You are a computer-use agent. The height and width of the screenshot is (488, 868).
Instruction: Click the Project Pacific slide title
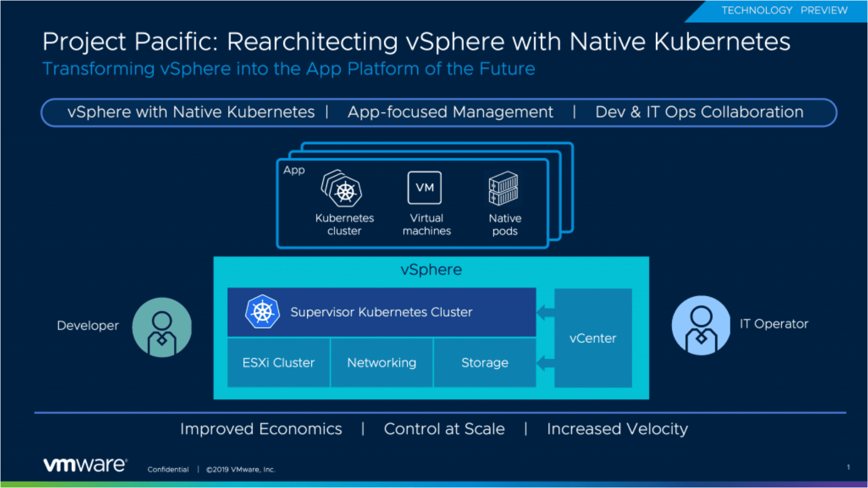point(416,42)
